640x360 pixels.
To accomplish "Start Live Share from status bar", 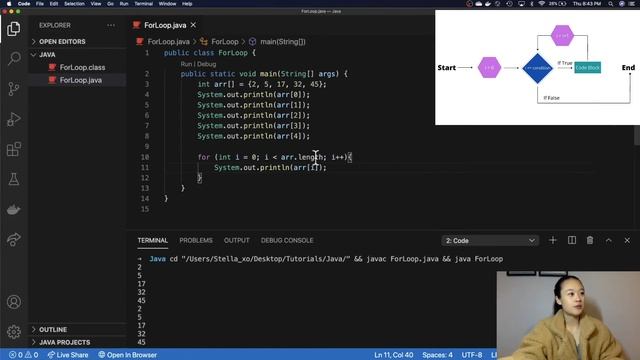I will [x=68, y=355].
